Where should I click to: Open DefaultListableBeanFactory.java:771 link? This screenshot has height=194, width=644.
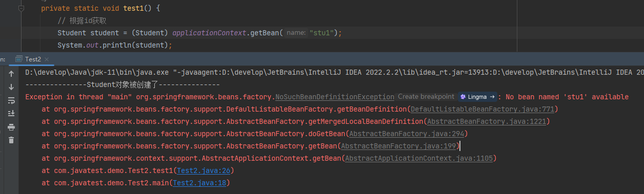pyautogui.click(x=483, y=109)
